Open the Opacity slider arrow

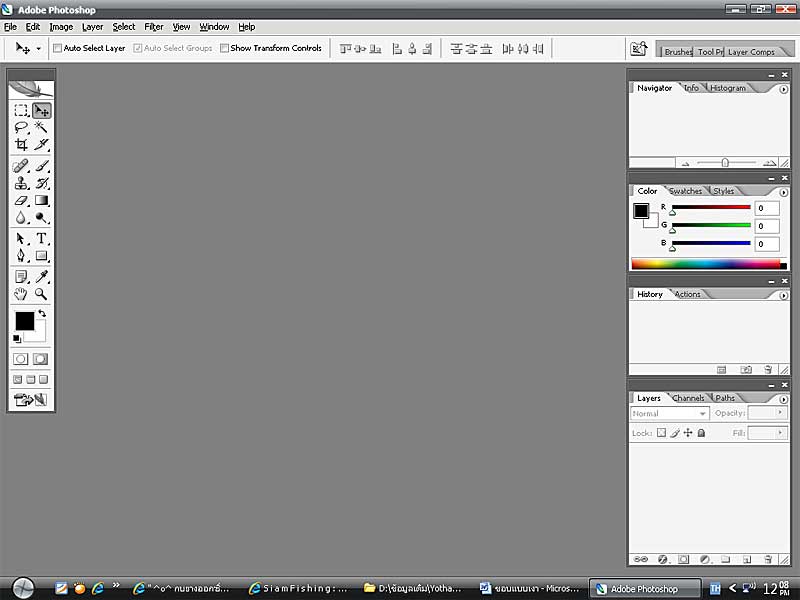[780, 413]
